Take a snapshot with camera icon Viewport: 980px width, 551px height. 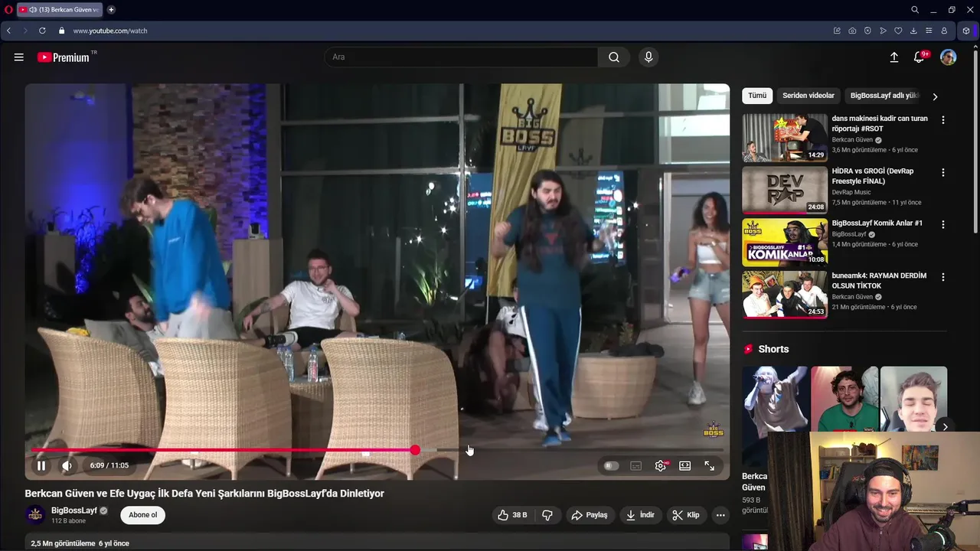[x=852, y=31]
